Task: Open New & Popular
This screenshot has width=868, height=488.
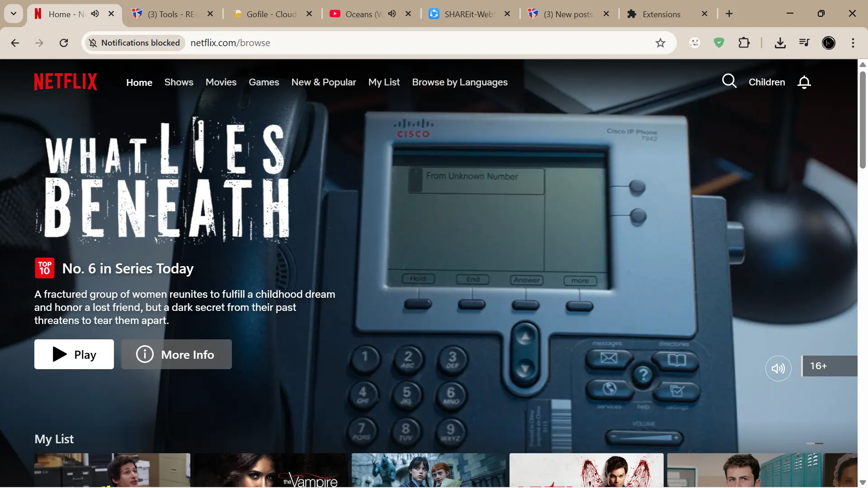Action: point(324,82)
